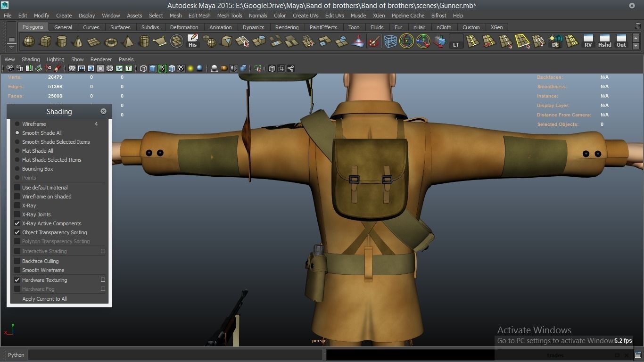This screenshot has height=362, width=644.
Task: Enable the Smooth Wireframe checkbox
Action: [x=17, y=270]
